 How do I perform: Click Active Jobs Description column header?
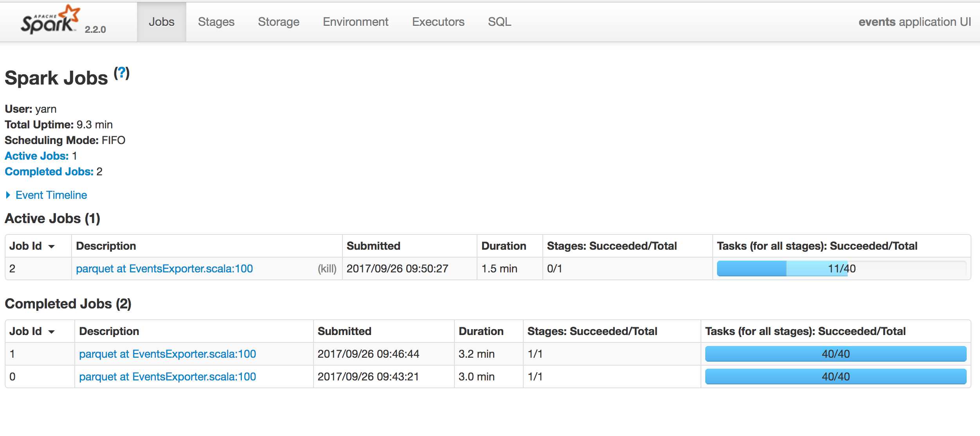coord(207,246)
